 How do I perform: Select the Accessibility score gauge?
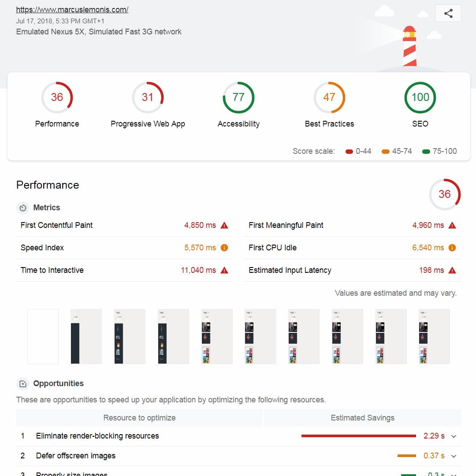click(x=238, y=98)
